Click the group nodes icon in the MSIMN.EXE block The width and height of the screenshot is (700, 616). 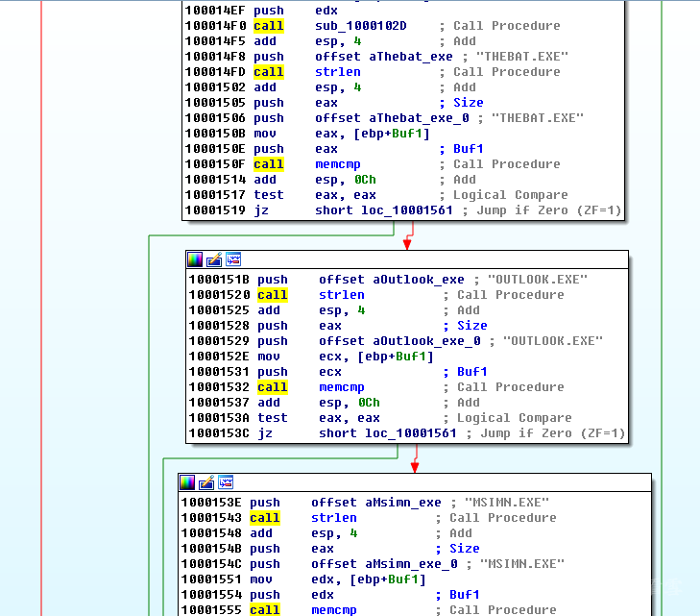(x=226, y=482)
